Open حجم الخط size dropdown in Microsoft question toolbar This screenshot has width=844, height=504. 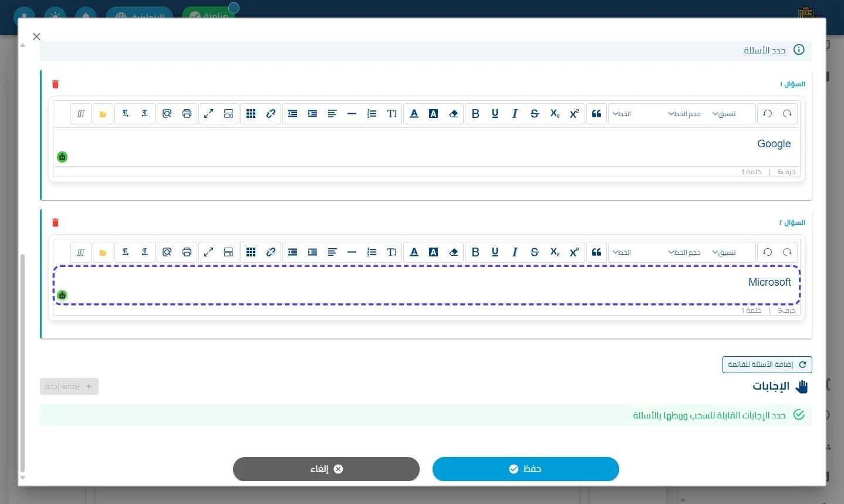click(685, 252)
